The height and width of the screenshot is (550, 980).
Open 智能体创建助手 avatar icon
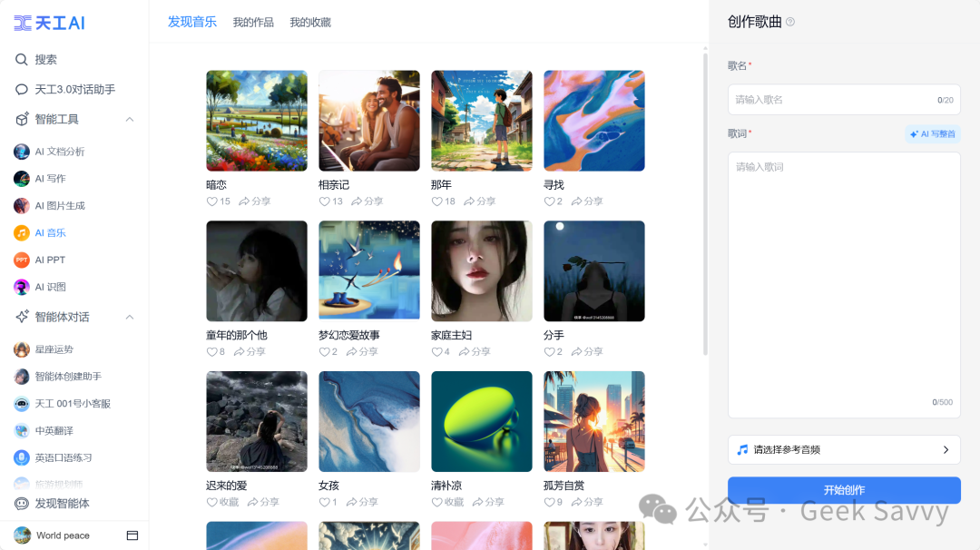click(21, 377)
